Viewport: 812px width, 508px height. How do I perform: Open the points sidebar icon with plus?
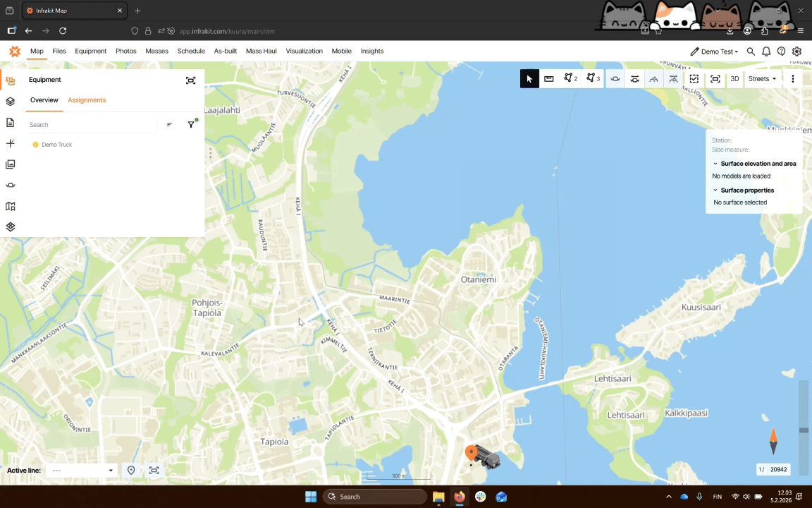click(x=11, y=143)
